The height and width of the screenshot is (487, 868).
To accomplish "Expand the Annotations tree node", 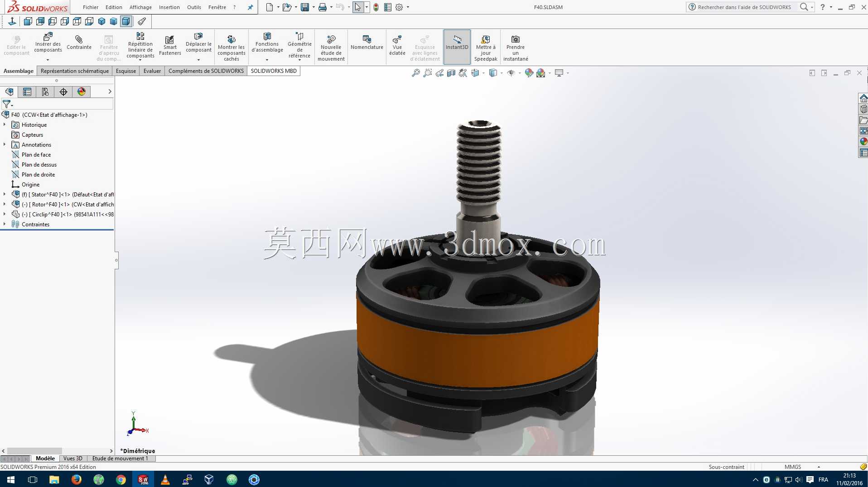I will pyautogui.click(x=5, y=144).
